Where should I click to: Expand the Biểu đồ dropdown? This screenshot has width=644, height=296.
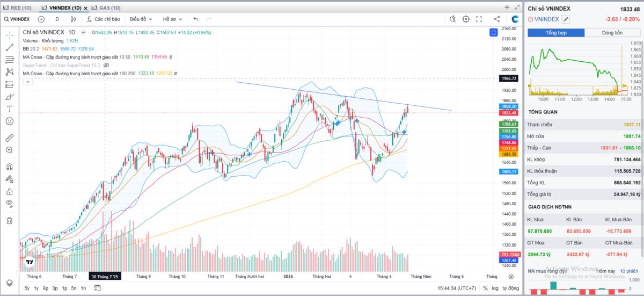point(141,19)
